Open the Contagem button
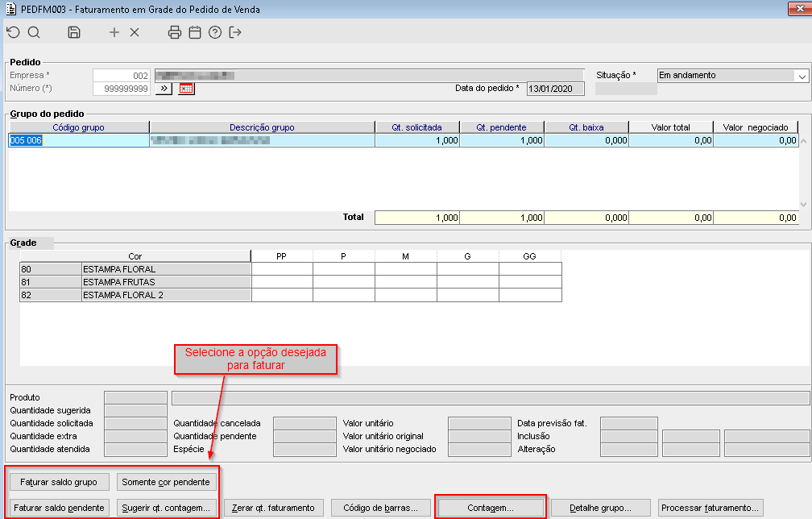 tap(491, 509)
